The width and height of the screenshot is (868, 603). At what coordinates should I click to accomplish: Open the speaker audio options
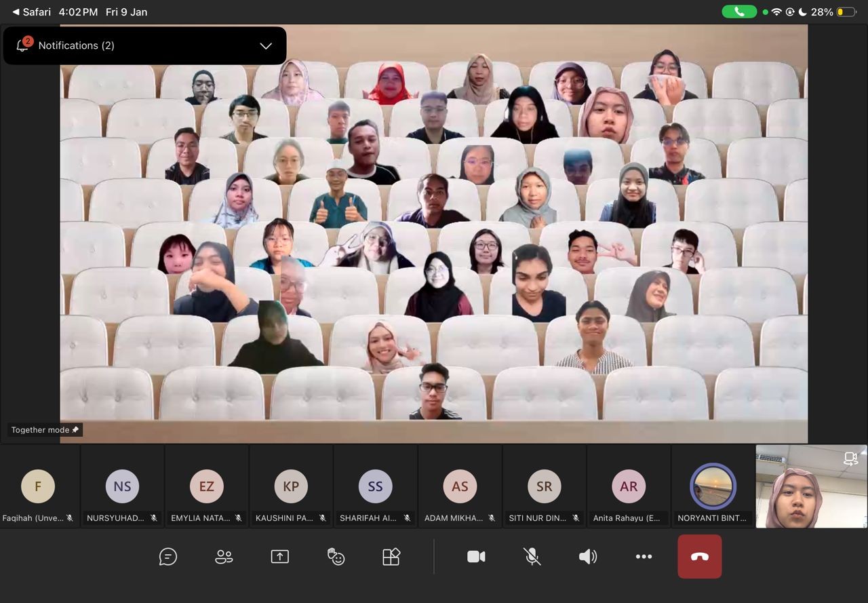coord(587,557)
